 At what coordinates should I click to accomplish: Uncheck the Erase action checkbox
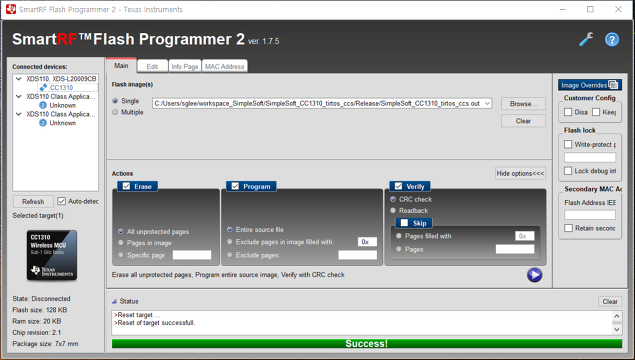(126, 186)
